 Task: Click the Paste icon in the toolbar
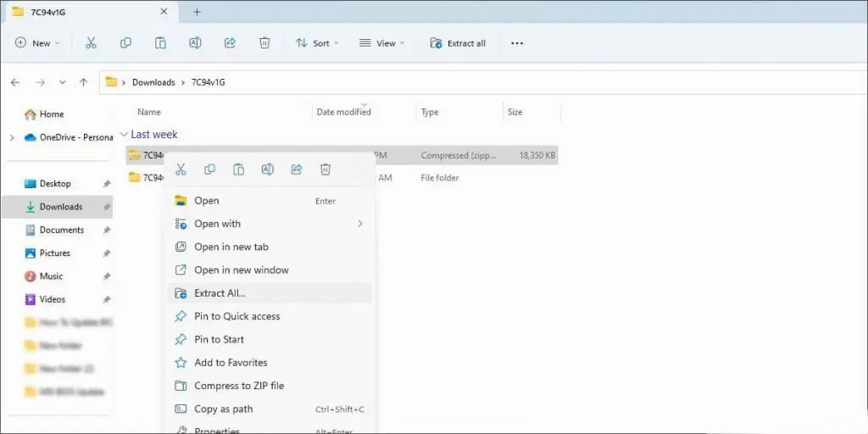coord(160,43)
